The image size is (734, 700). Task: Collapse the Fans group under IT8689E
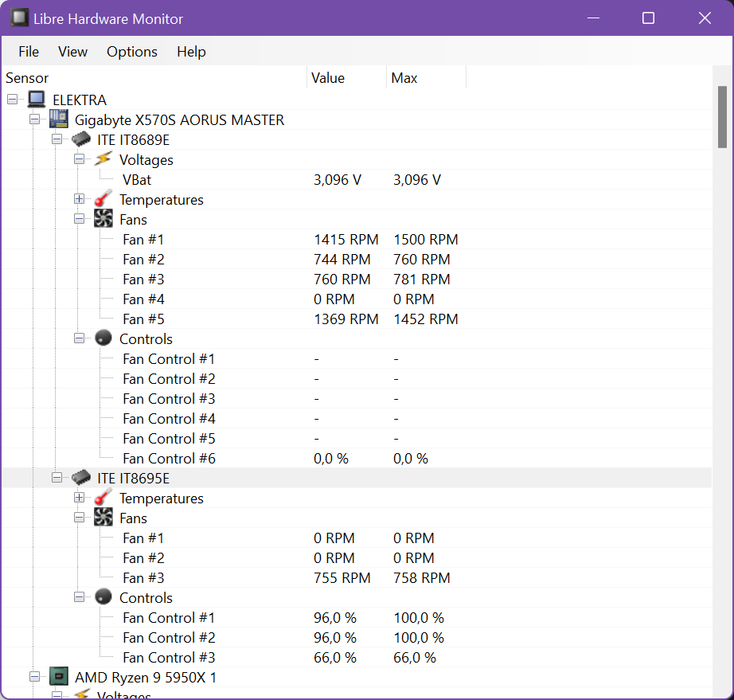tap(79, 219)
